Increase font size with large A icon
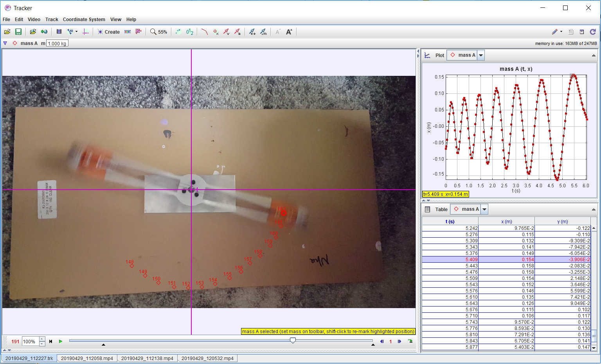Screen dimensions: 601x364 289,32
